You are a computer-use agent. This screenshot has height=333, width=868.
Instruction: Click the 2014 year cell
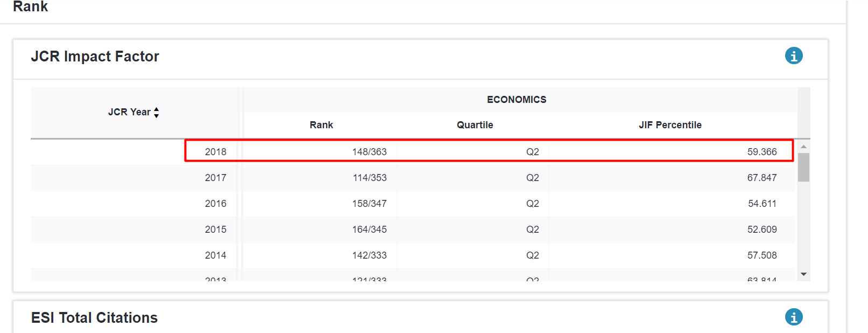(215, 255)
